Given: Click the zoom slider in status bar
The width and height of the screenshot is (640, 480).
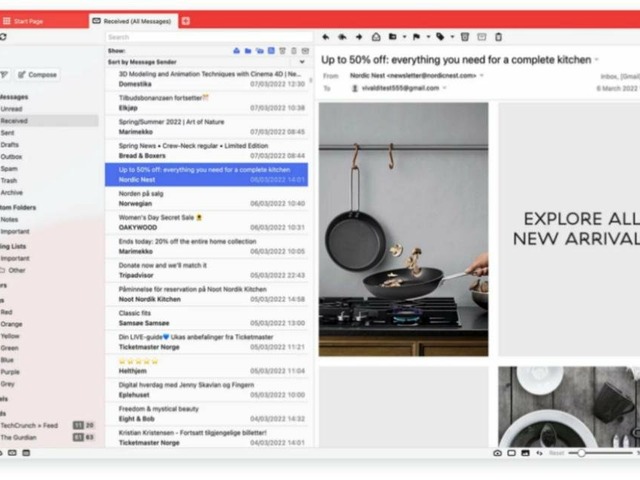Looking at the screenshot, I should 590,453.
